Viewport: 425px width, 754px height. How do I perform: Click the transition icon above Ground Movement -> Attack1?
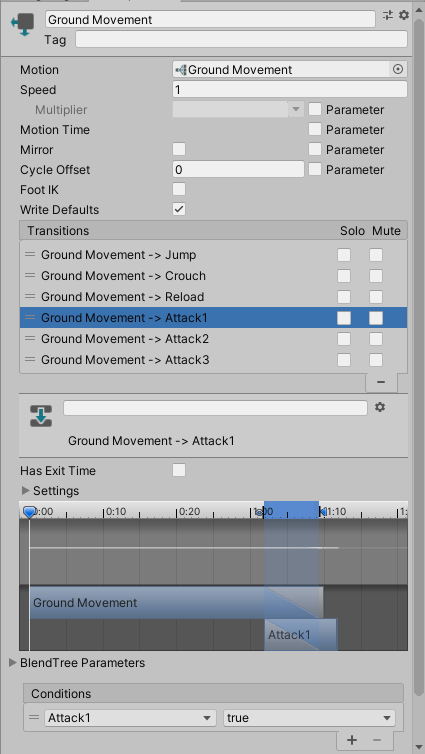(41, 416)
